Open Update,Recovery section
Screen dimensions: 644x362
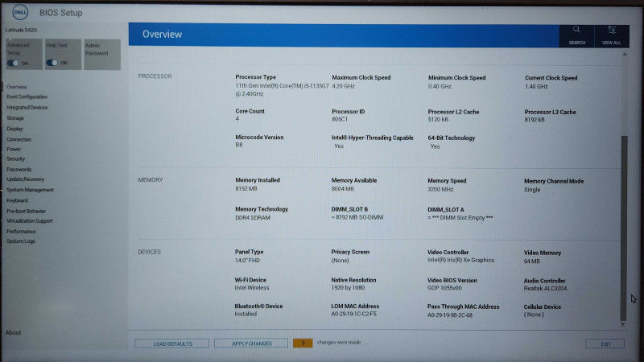(x=26, y=179)
